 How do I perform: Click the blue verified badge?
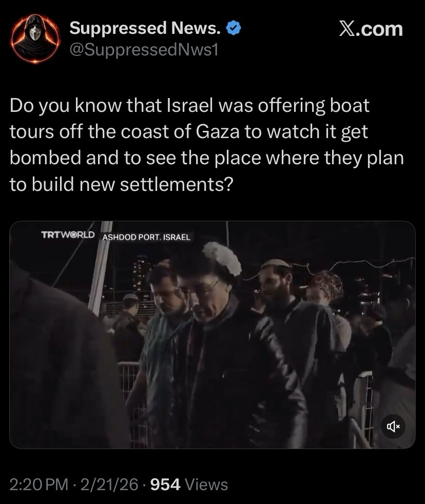click(x=234, y=28)
